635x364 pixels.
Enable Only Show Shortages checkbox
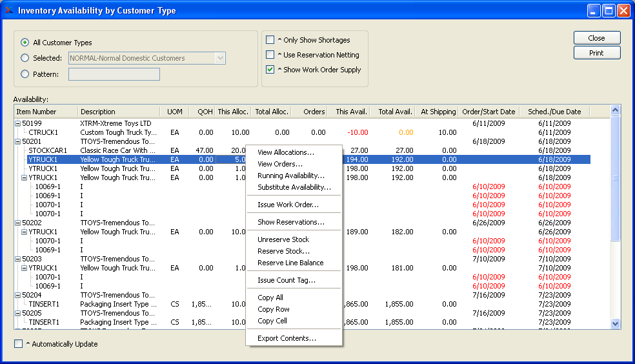pos(270,40)
